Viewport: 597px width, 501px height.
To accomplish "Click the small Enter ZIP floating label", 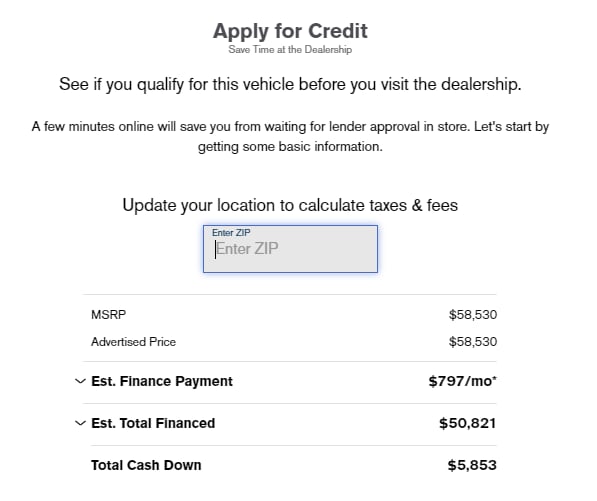I will (231, 233).
